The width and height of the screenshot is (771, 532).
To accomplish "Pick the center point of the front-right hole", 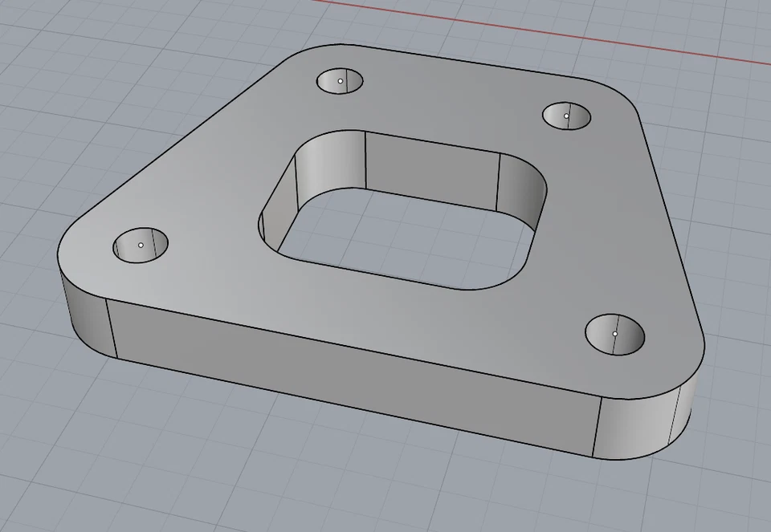I will coord(614,334).
